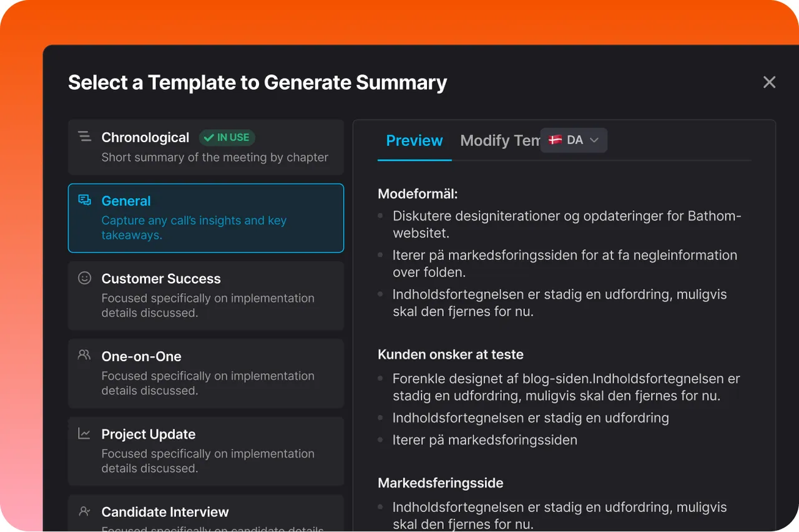Viewport: 799px width, 532px height.
Task: Click the Danish flag icon
Action: pyautogui.click(x=555, y=140)
